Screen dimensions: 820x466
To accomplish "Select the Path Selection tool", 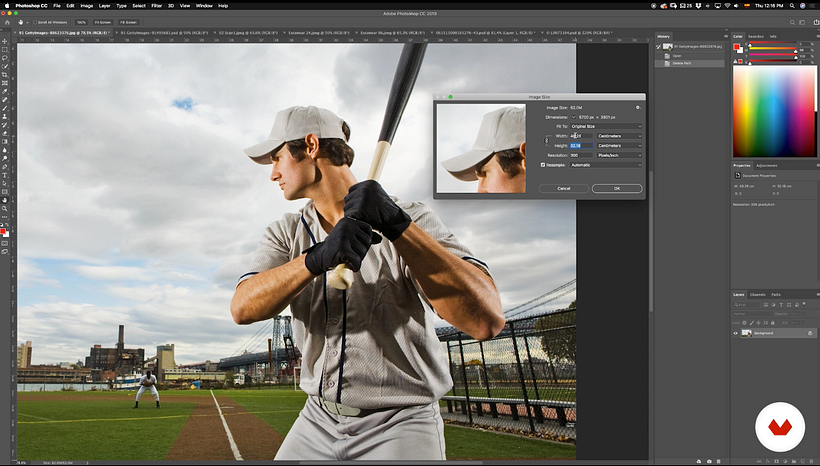I will pyautogui.click(x=5, y=184).
